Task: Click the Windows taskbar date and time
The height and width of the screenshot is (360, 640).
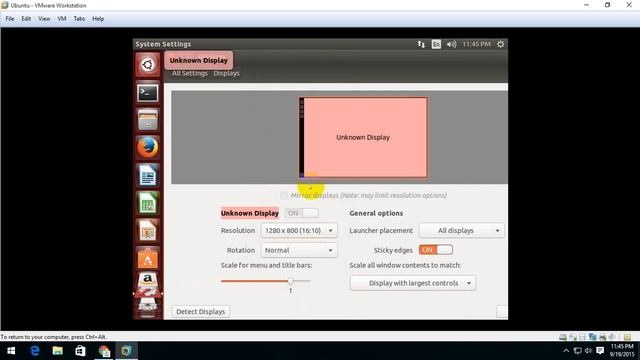Action: point(622,351)
